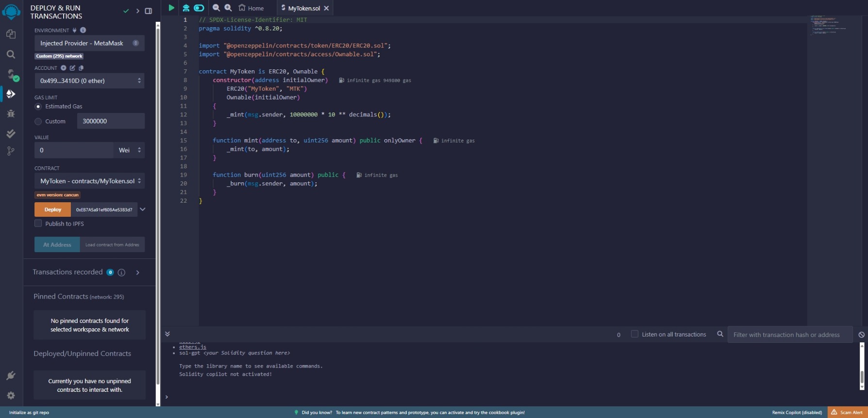Click the Load contract from Address field
This screenshot has width=868, height=418.
112,245
